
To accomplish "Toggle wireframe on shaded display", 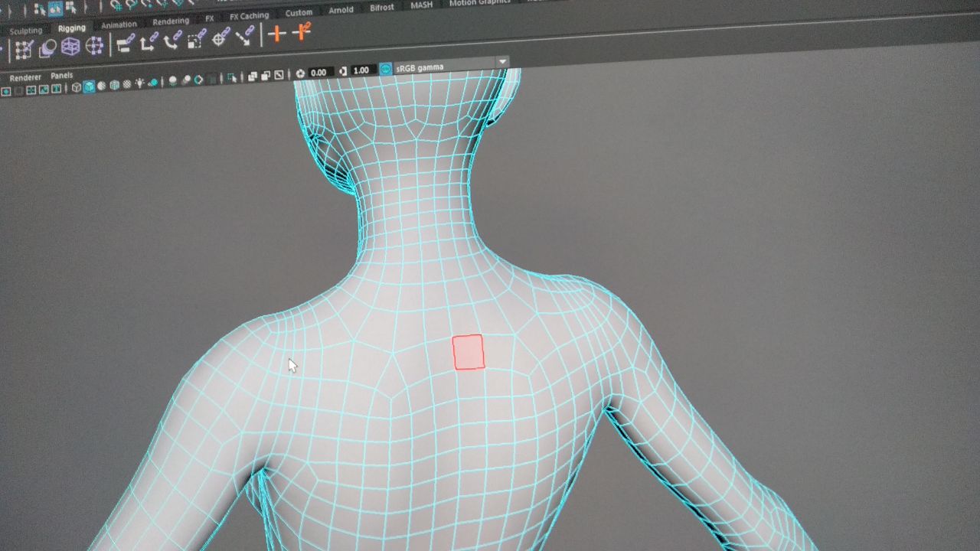I will tap(114, 86).
